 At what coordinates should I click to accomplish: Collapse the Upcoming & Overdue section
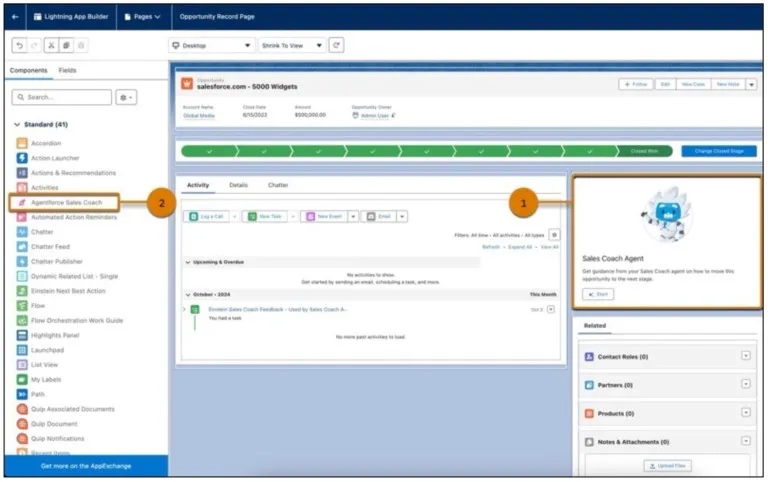188,263
